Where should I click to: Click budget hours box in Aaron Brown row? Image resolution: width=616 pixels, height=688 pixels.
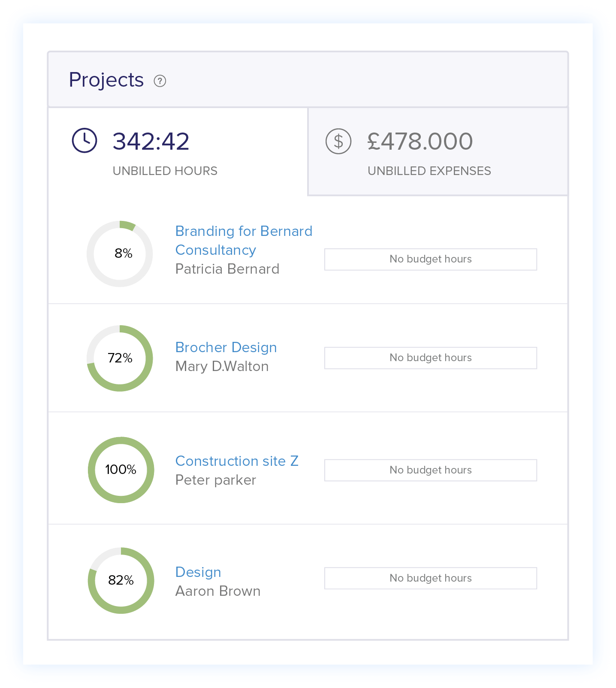(431, 579)
